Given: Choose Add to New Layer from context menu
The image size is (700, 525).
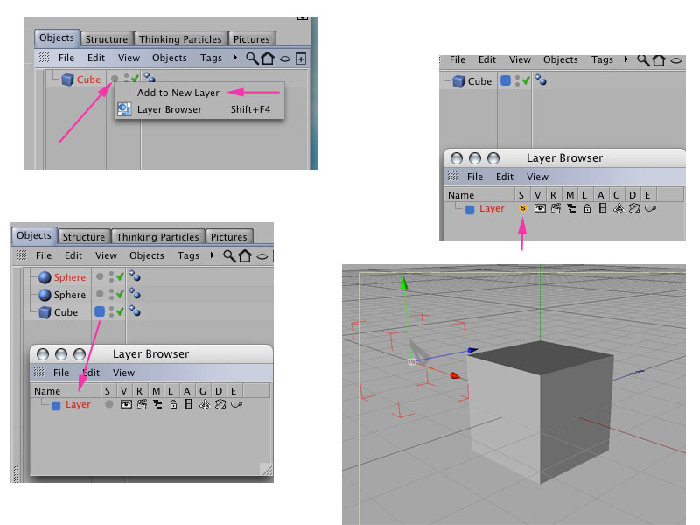Looking at the screenshot, I should pos(178,92).
